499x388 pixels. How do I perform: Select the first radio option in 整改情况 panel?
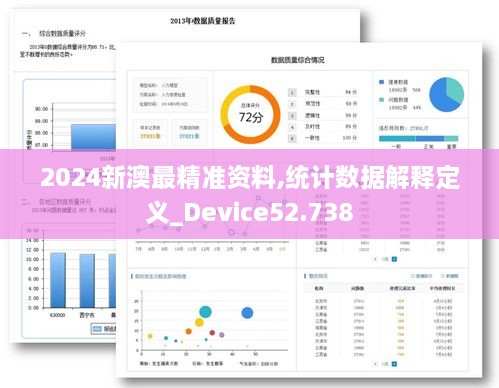coord(413,276)
